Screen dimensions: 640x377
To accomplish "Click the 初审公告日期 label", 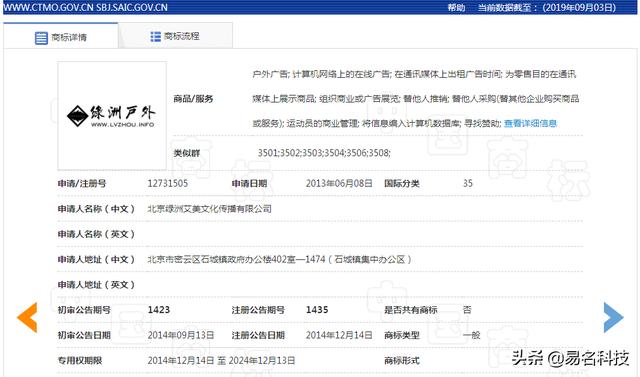I will [x=84, y=335].
